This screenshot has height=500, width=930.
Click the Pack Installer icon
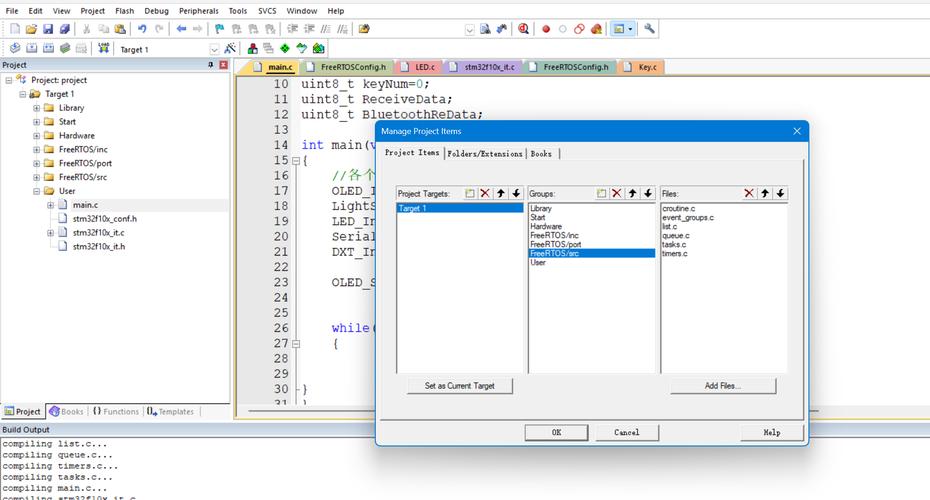[319, 49]
